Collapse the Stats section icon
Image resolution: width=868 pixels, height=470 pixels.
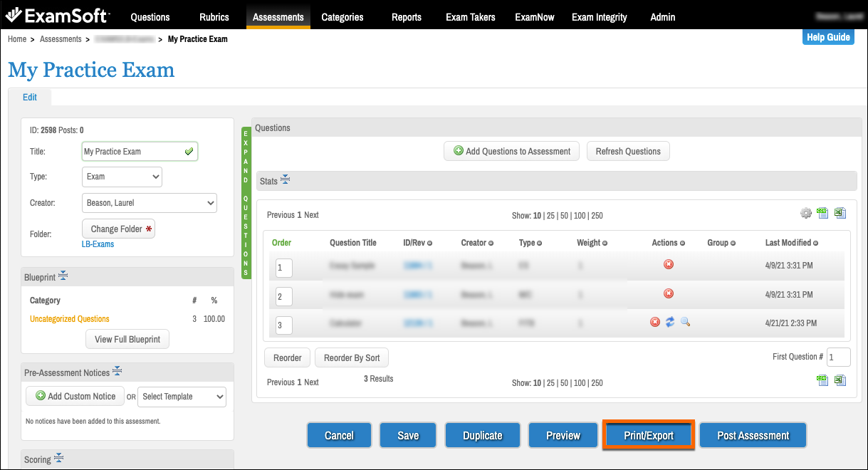coord(285,180)
